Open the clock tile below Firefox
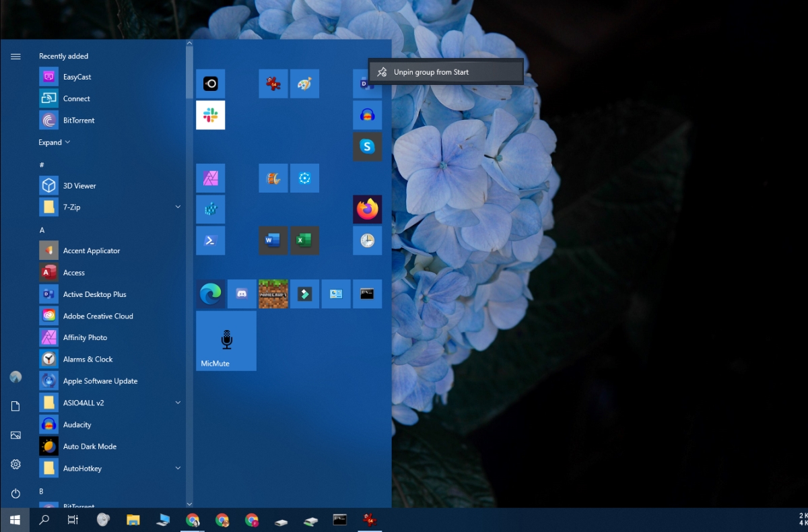This screenshot has height=532, width=808. point(367,240)
